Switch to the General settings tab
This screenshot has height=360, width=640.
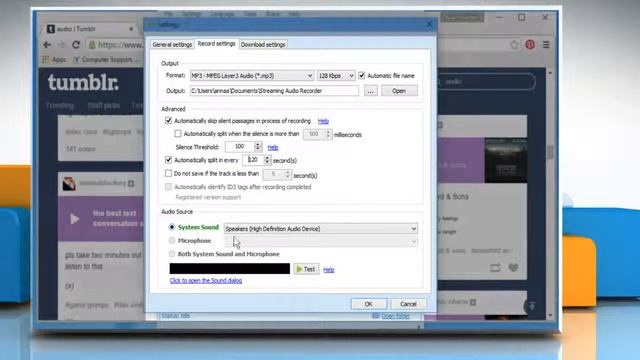point(172,44)
